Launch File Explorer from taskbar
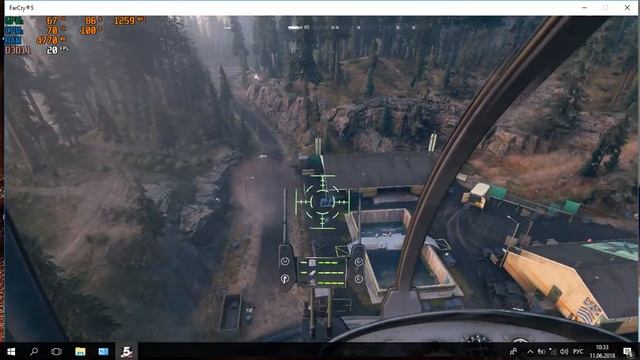 (80, 351)
